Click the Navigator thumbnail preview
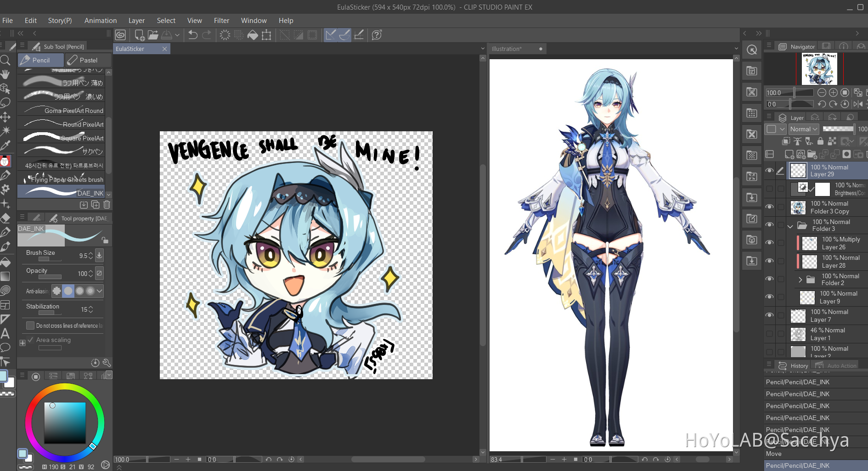This screenshot has height=471, width=868. (819, 69)
